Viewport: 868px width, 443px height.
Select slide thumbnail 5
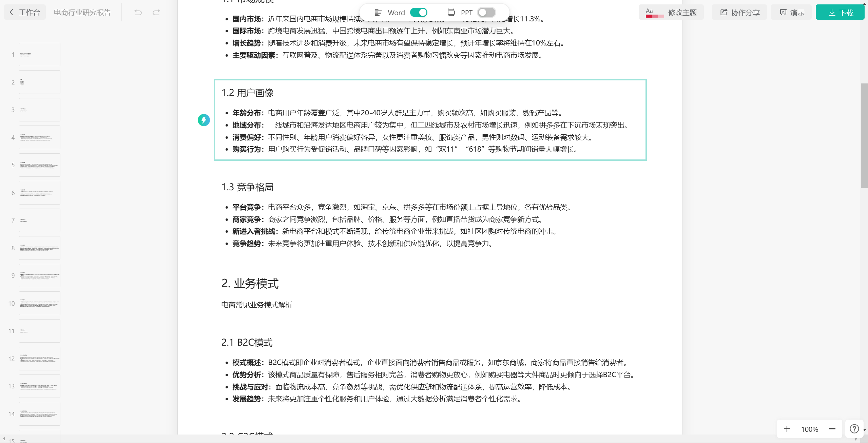(40, 165)
